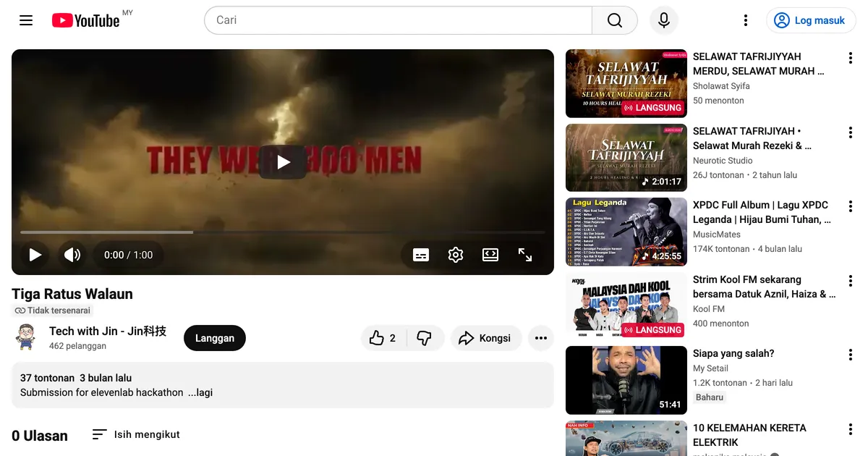Click the 'Log masuk' sign-in button

pyautogui.click(x=811, y=20)
